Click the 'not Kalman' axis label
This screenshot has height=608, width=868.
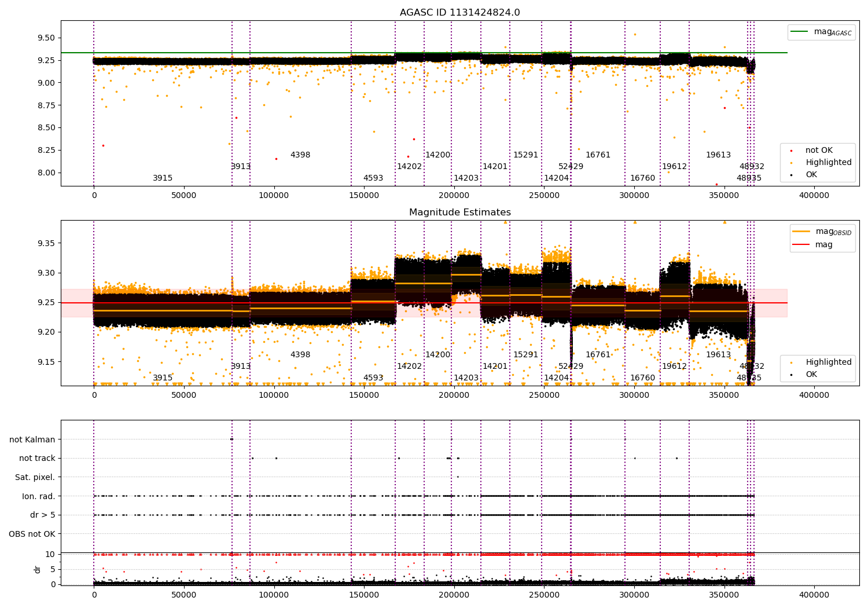coord(32,439)
